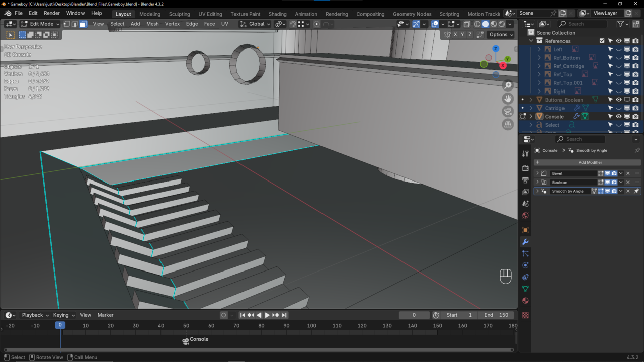Toggle X-ray view in header
Viewport: 644px width, 362px height.
coord(467,24)
